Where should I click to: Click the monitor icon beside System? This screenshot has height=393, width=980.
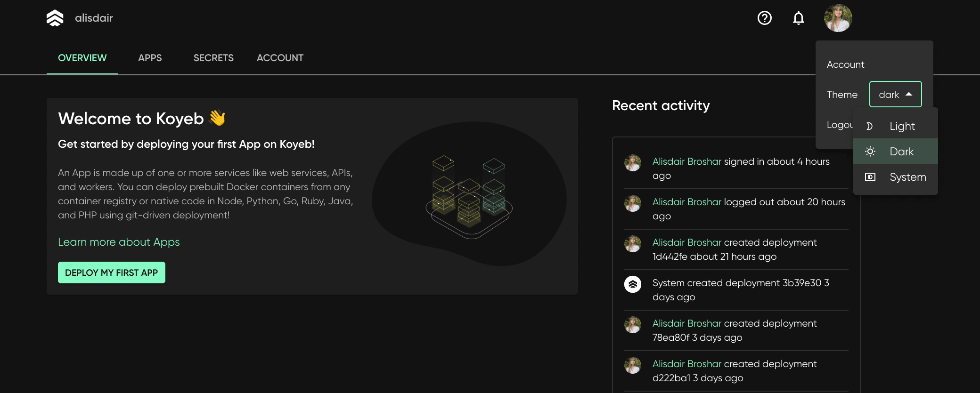point(870,177)
